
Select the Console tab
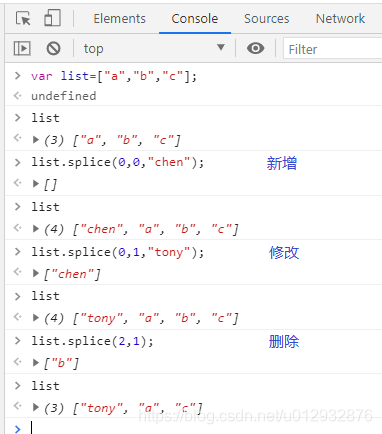(195, 19)
